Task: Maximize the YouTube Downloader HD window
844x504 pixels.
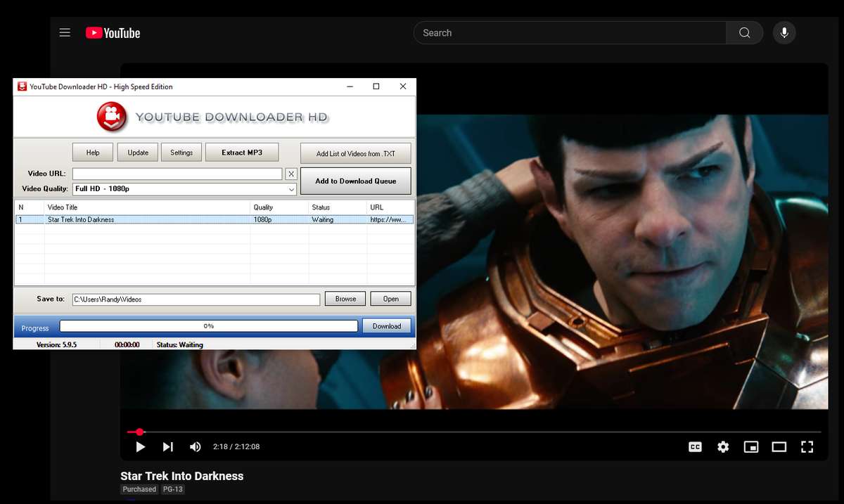Action: click(x=376, y=86)
